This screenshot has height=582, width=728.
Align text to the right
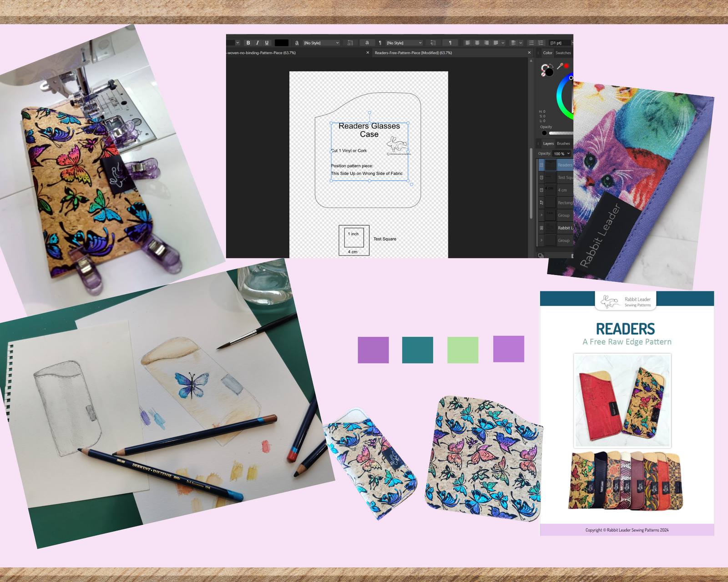486,43
